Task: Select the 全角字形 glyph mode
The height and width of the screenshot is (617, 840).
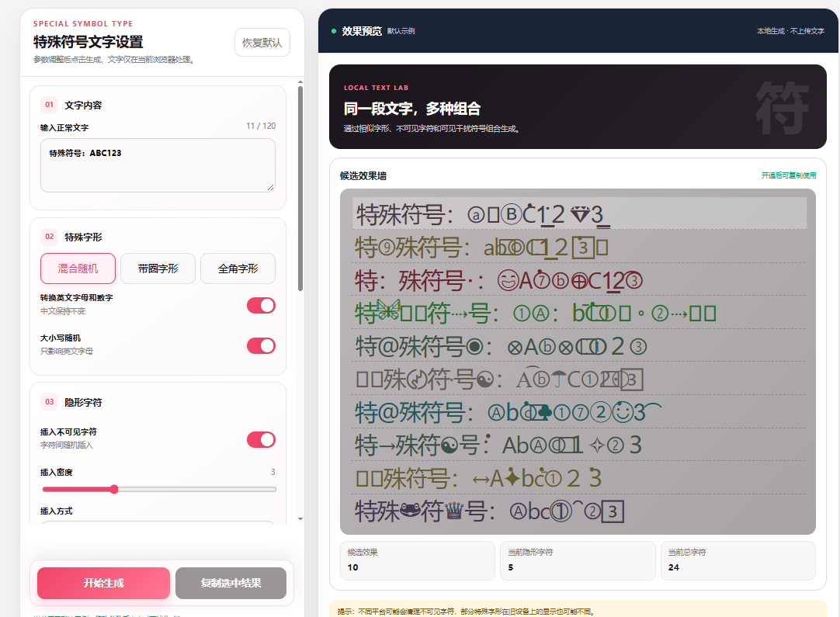Action: coord(238,269)
